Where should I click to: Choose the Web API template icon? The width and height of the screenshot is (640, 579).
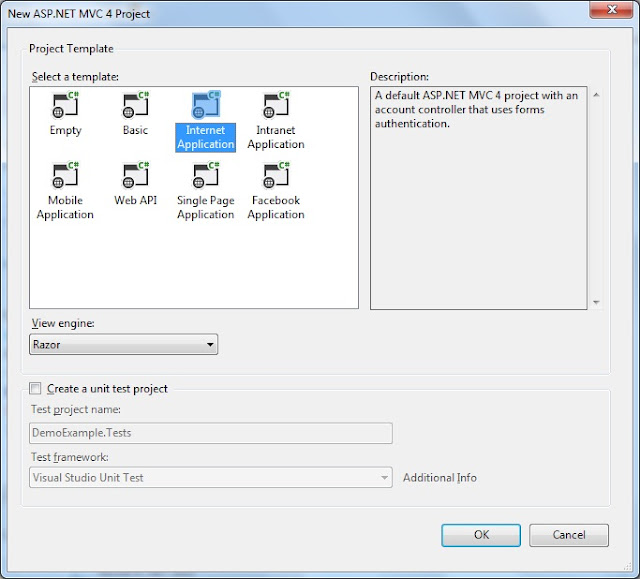136,175
